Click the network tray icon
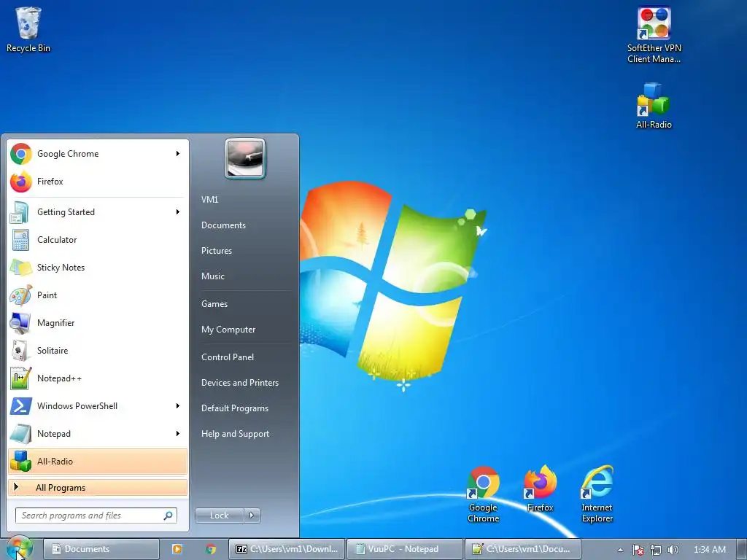Viewport: 747px width, 560px height. (x=656, y=550)
